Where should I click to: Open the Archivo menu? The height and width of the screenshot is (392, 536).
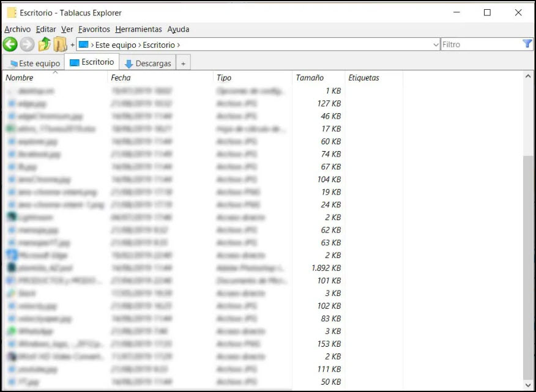(x=17, y=29)
